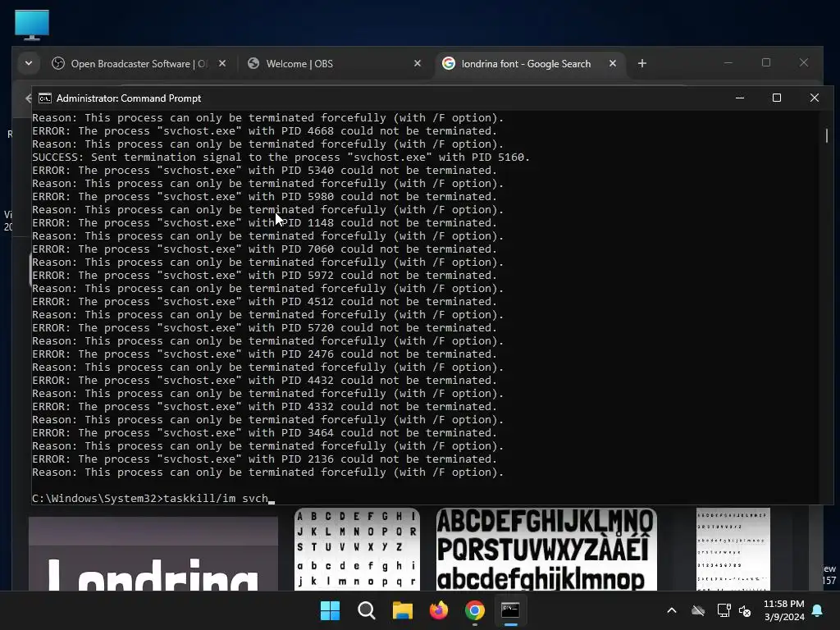Close the Open Broadcaster Software tab
840x630 pixels.
[x=222, y=64]
